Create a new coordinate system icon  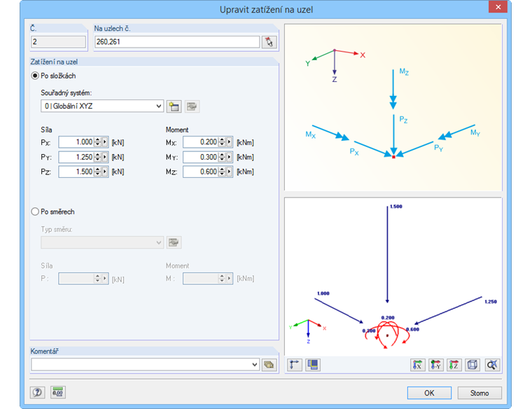click(x=174, y=106)
